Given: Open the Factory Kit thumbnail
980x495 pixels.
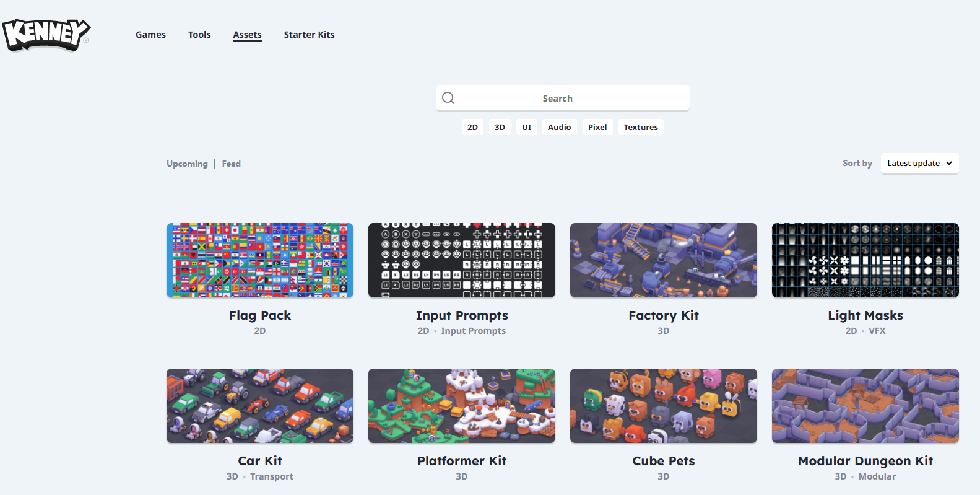Looking at the screenshot, I should [x=664, y=260].
